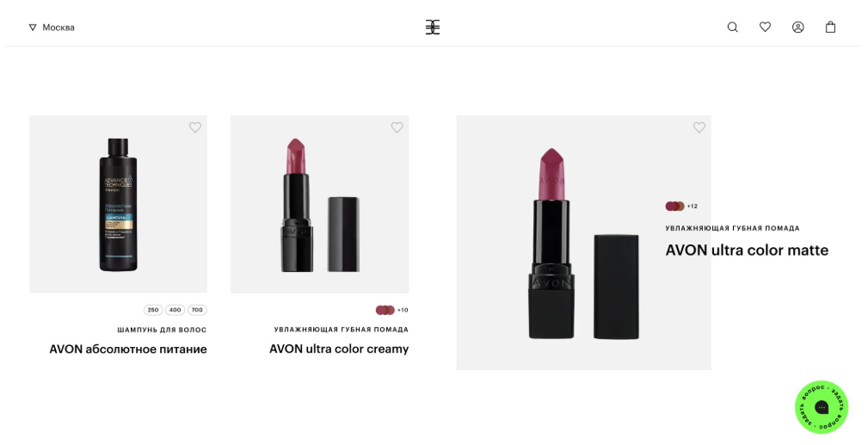
Task: Select the 700 volume option
Action: point(197,310)
